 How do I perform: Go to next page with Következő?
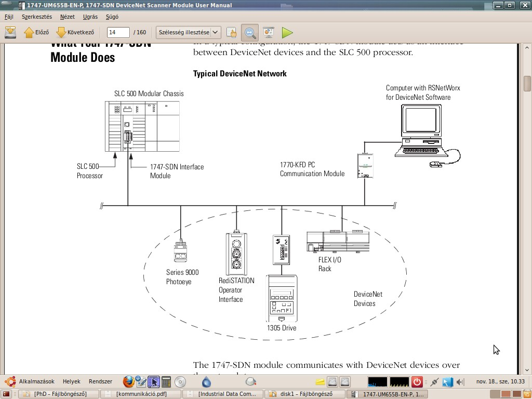(75, 33)
